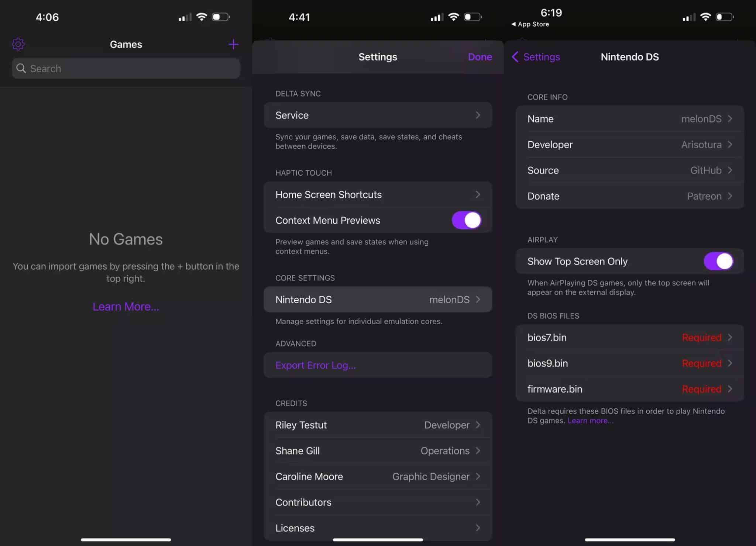
Task: Tap the Home Screen Shortcuts chevron
Action: click(478, 194)
